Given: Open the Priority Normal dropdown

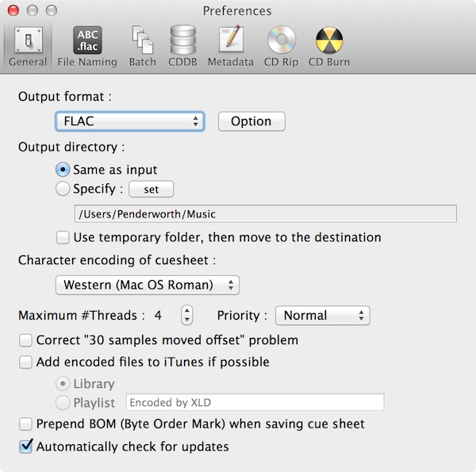Looking at the screenshot, I should [x=323, y=316].
